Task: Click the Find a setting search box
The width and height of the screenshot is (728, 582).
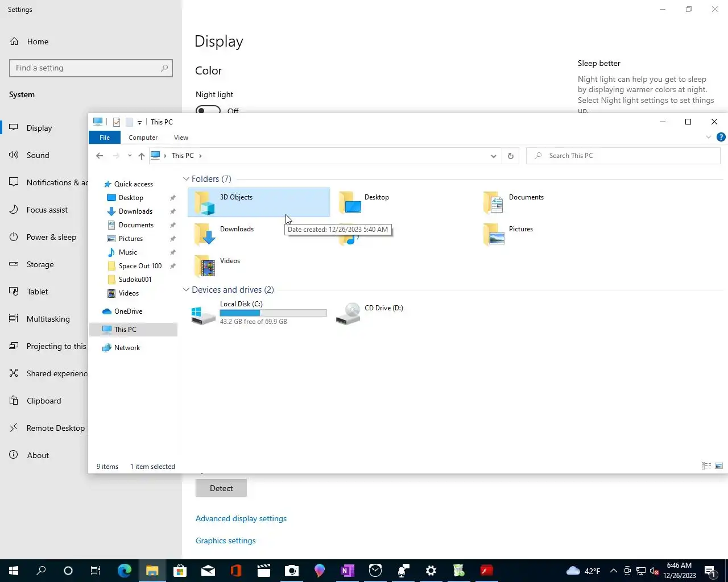Action: [x=91, y=68]
